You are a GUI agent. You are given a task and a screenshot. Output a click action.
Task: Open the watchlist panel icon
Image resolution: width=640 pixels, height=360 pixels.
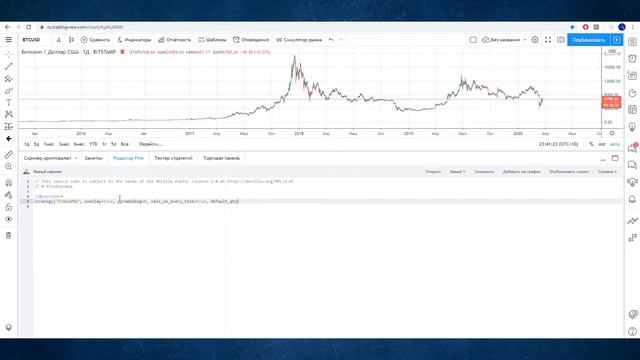pyautogui.click(x=632, y=42)
